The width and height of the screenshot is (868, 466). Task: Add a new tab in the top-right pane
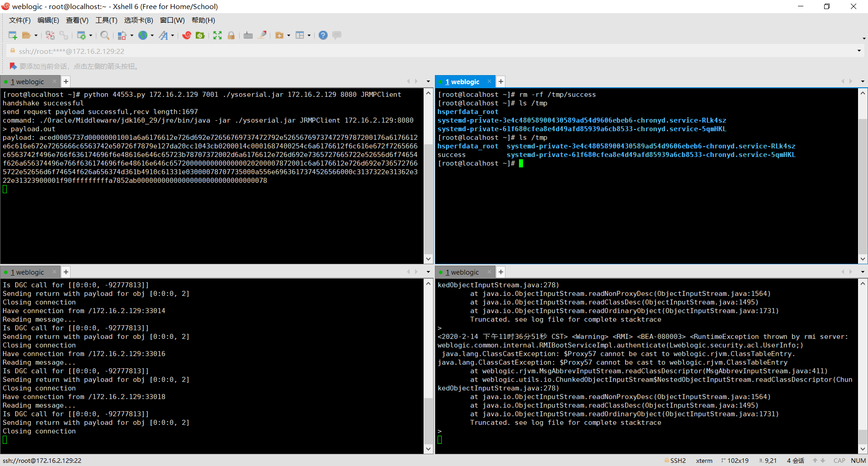coord(501,81)
